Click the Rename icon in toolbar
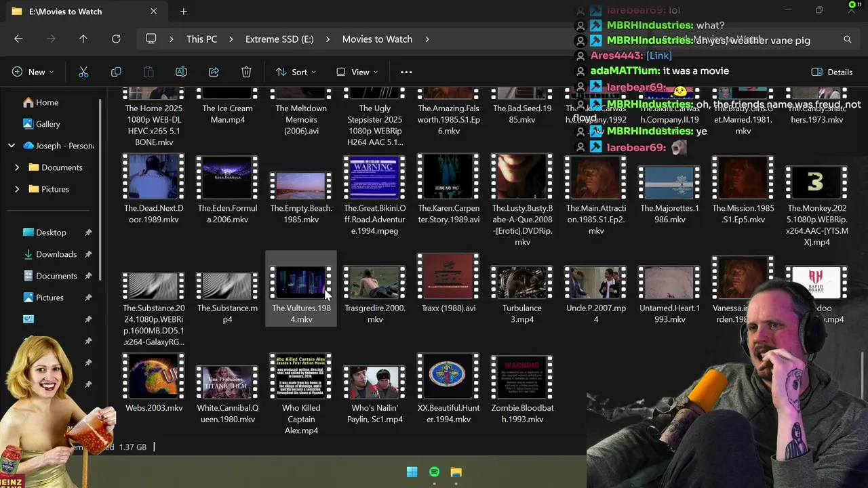The image size is (868, 488). pyautogui.click(x=181, y=72)
